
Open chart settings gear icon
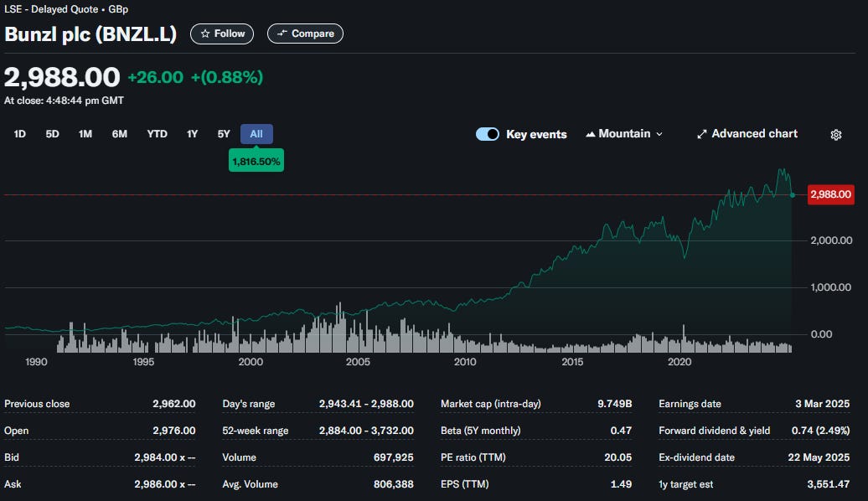point(836,135)
